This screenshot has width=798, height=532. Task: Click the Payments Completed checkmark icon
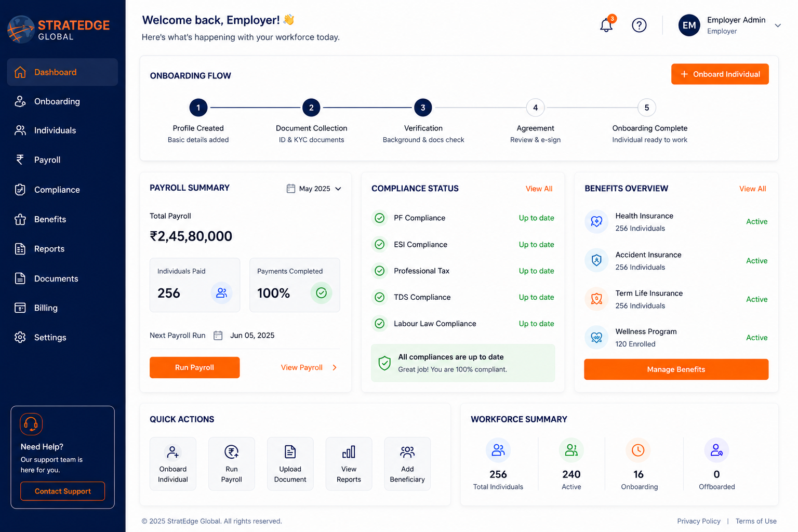click(x=321, y=293)
